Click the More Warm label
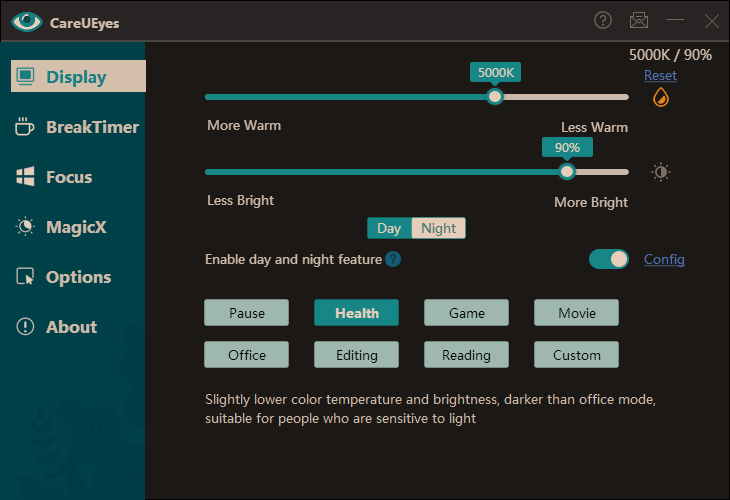The image size is (730, 500). (244, 125)
